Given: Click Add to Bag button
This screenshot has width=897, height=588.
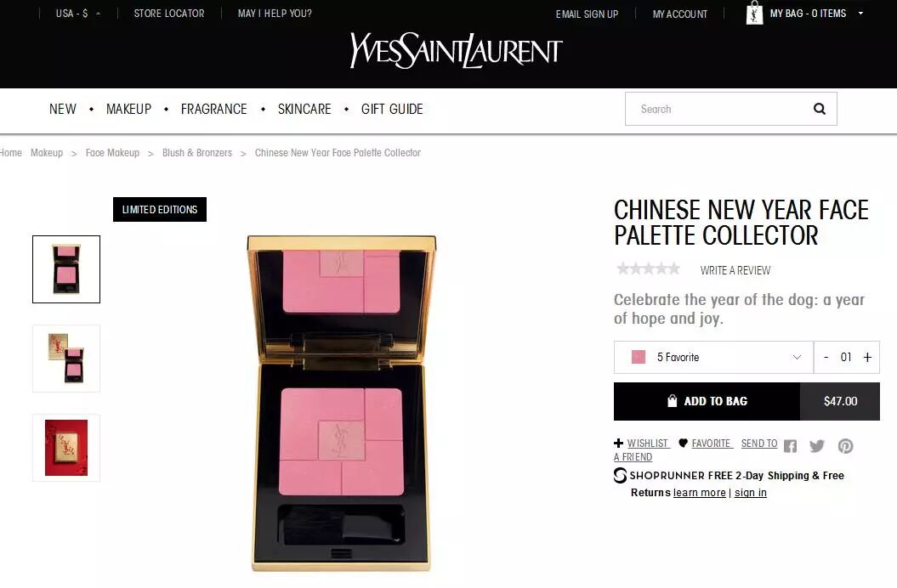Looking at the screenshot, I should click(x=707, y=402).
